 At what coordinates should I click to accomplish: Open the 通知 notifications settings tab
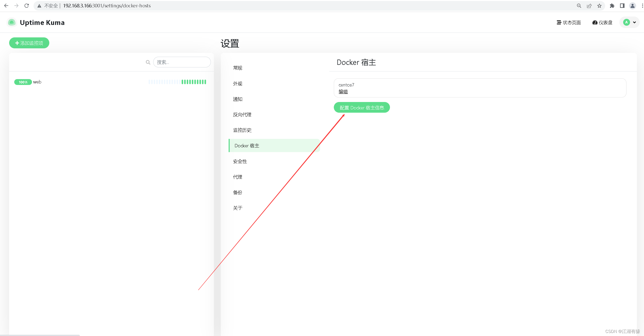click(274, 99)
